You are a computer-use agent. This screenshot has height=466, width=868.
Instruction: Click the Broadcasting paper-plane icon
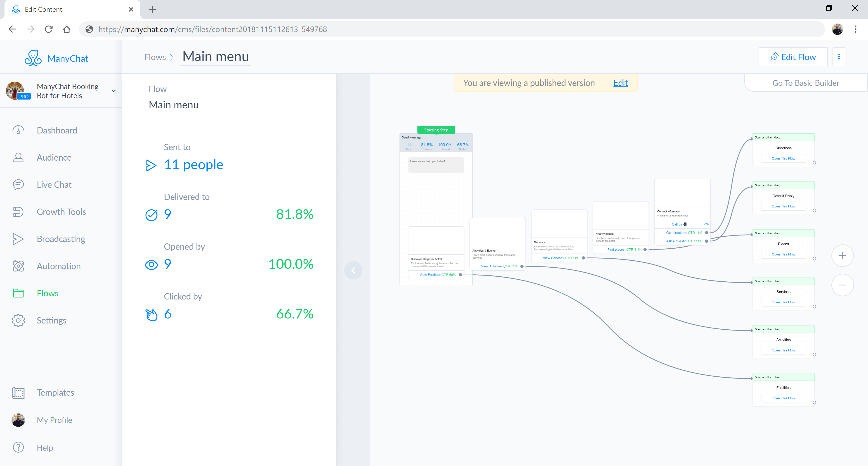(x=18, y=239)
